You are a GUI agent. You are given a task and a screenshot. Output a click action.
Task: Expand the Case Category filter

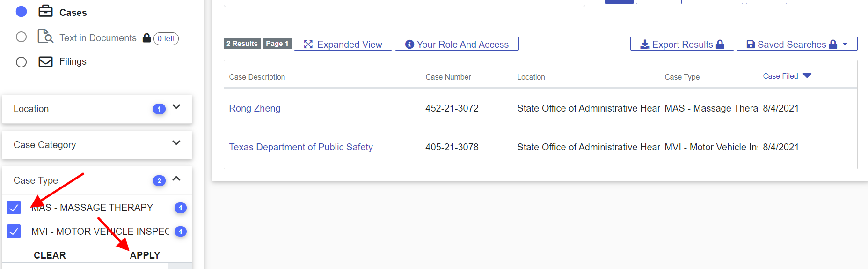pos(176,143)
